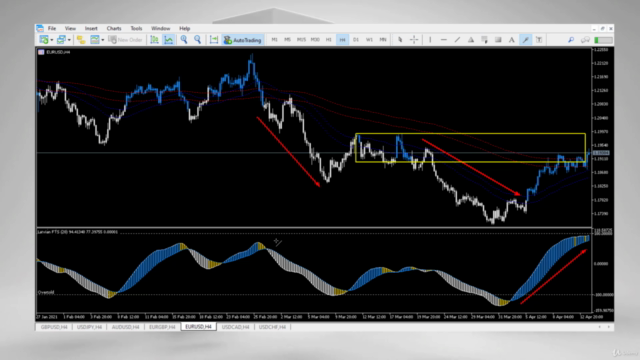Select the arrow cursor tool
Screen dimensions: 640x360
(400, 40)
